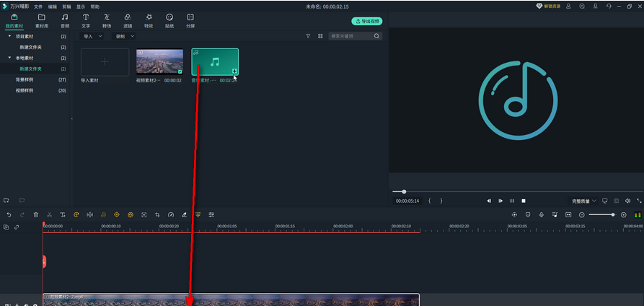This screenshot has height=306, width=644.
Task: Click the filter funnel icon
Action: (x=308, y=36)
